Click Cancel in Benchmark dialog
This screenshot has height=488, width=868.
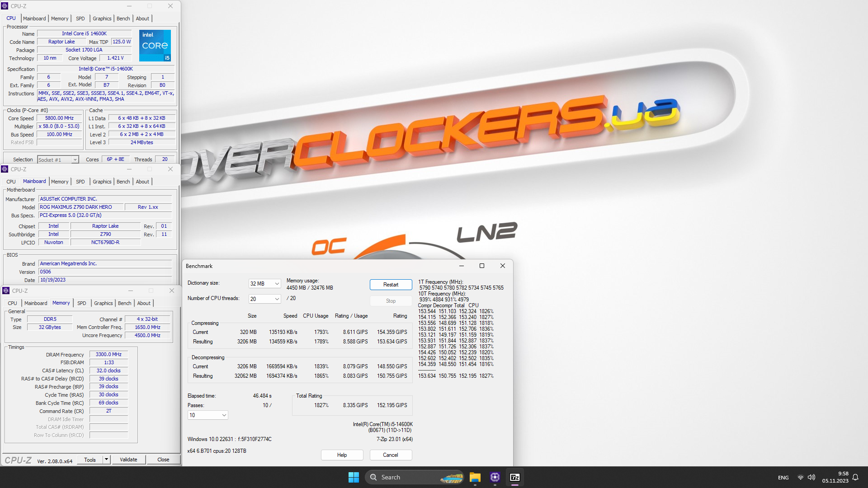point(391,455)
